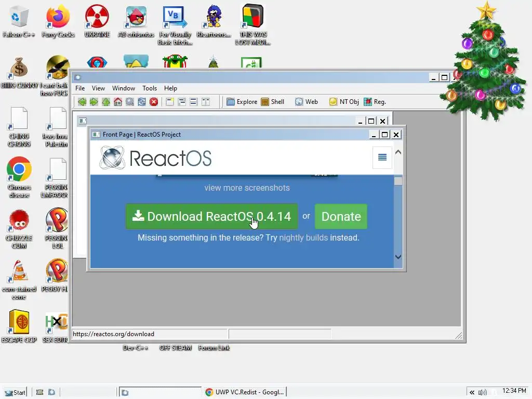Switch to the untitled explorer taskbar button
The height and width of the screenshot is (399, 532).
(x=160, y=392)
